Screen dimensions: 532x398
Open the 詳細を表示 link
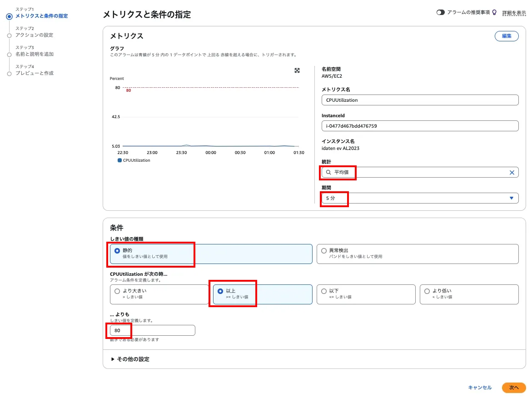coord(514,13)
